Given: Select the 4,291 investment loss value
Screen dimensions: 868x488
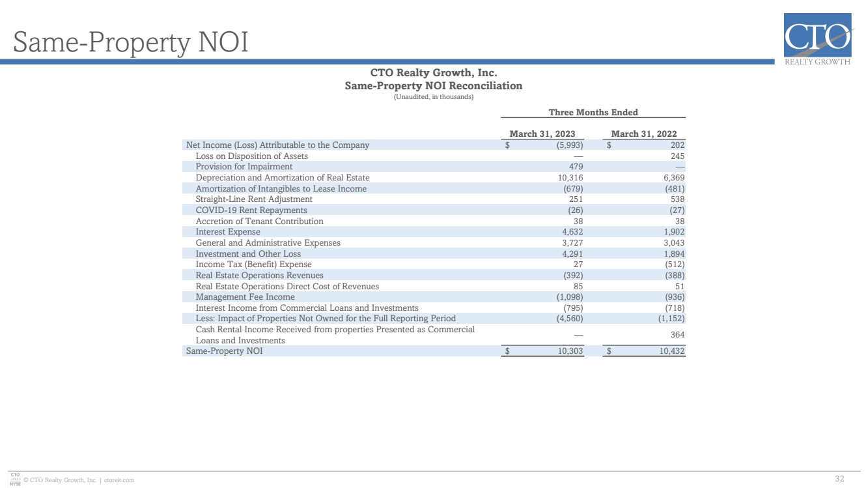Looking at the screenshot, I should (x=572, y=254).
